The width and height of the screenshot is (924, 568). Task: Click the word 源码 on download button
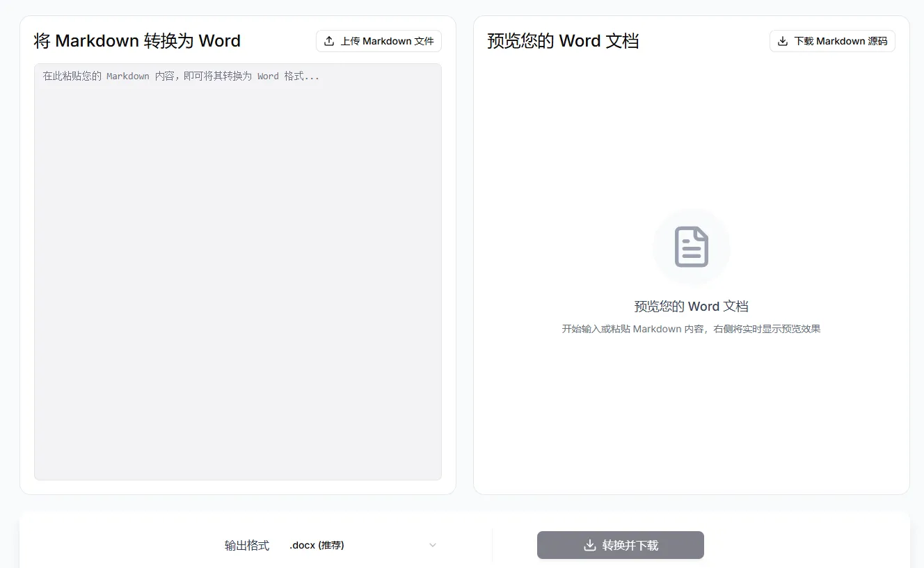coord(877,41)
